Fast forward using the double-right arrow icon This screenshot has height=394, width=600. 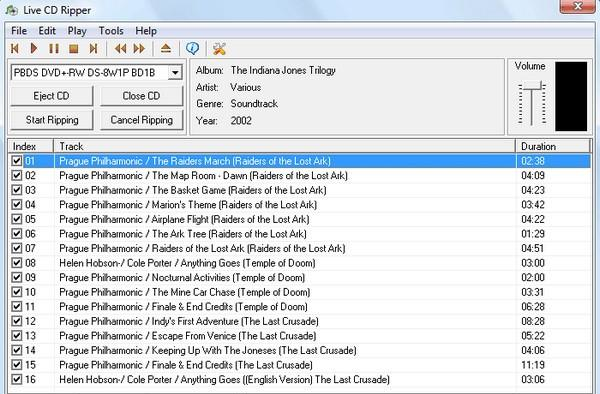click(139, 49)
